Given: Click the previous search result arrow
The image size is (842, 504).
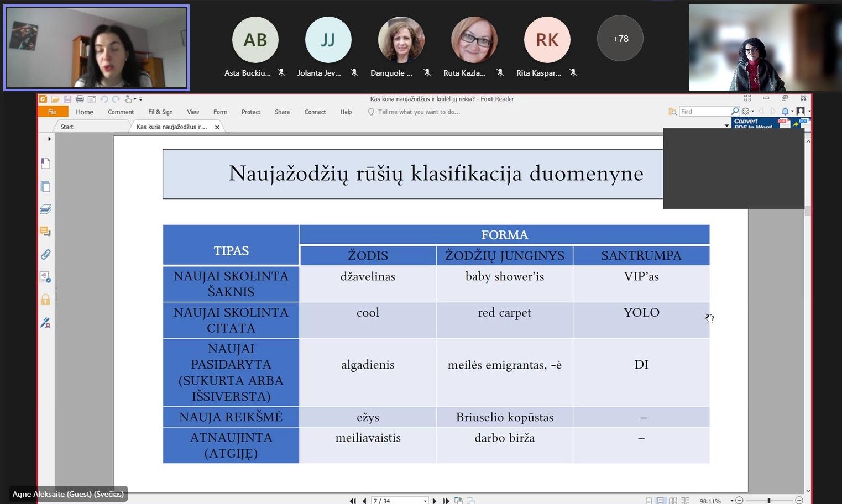Looking at the screenshot, I should click(x=761, y=112).
